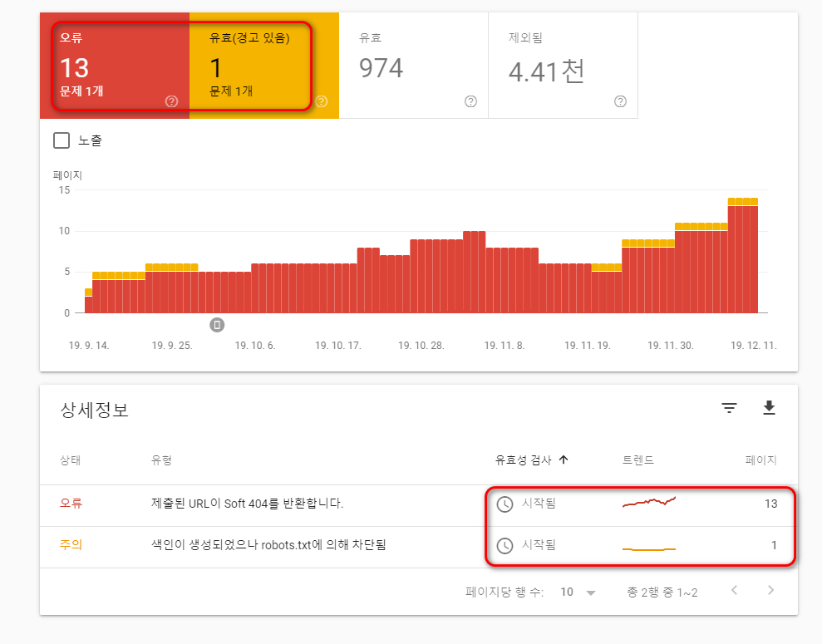The height and width of the screenshot is (644, 822).
Task: Click the red trend sparkline
Action: 649,502
